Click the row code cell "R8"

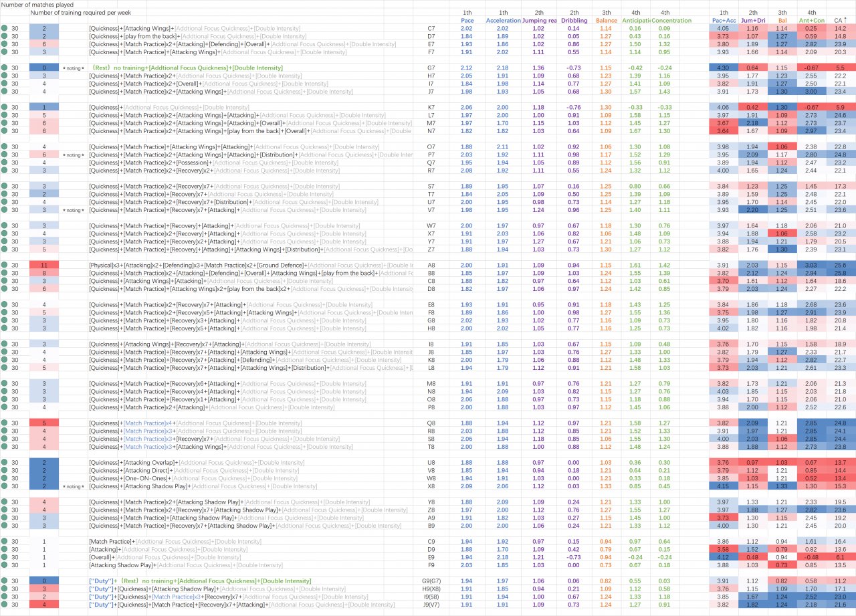431,431
